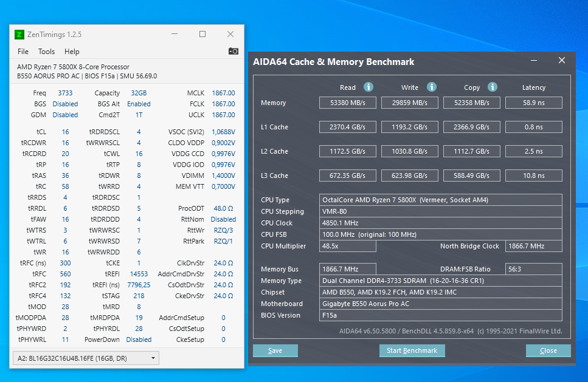Image resolution: width=588 pixels, height=382 pixels.
Task: Click Memory Type Dual Channel DDR4-3733 field
Action: tap(441, 281)
